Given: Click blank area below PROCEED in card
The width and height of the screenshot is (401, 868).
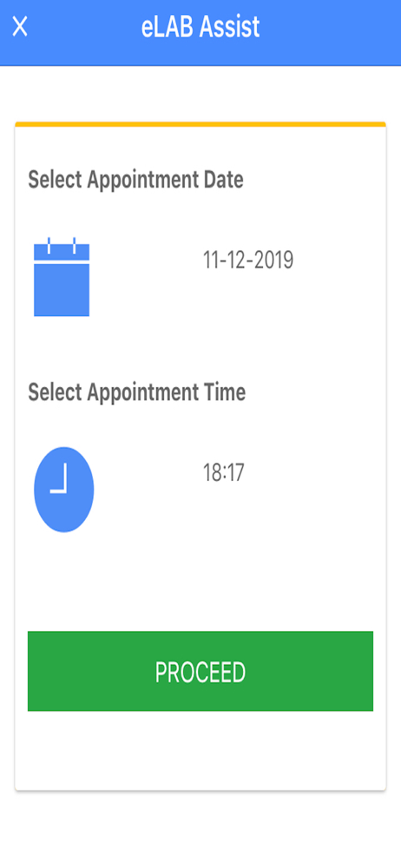Looking at the screenshot, I should click(200, 750).
